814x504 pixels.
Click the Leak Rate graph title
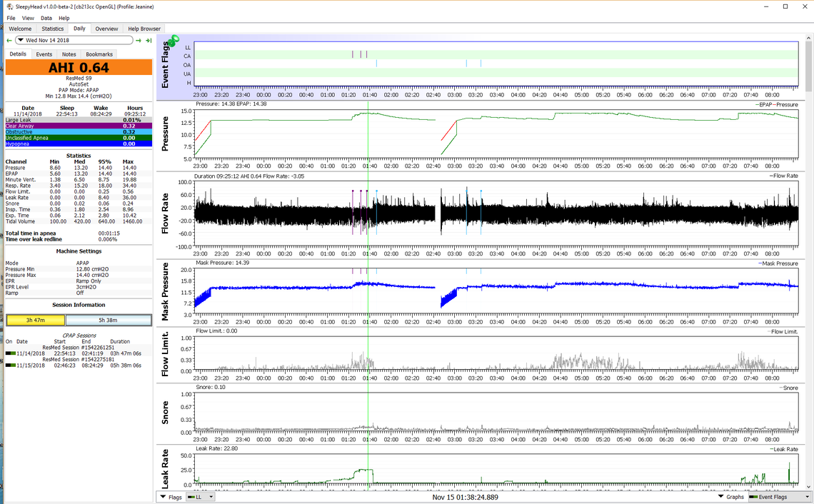coord(165,469)
